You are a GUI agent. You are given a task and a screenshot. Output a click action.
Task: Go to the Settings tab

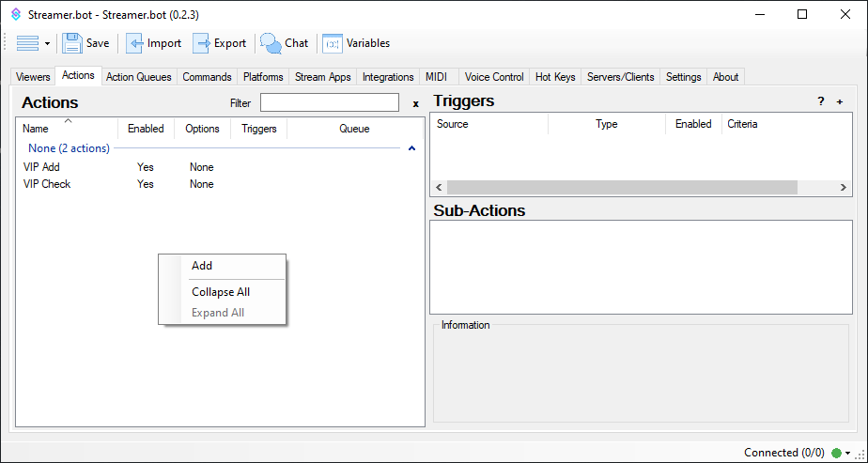pyautogui.click(x=684, y=77)
